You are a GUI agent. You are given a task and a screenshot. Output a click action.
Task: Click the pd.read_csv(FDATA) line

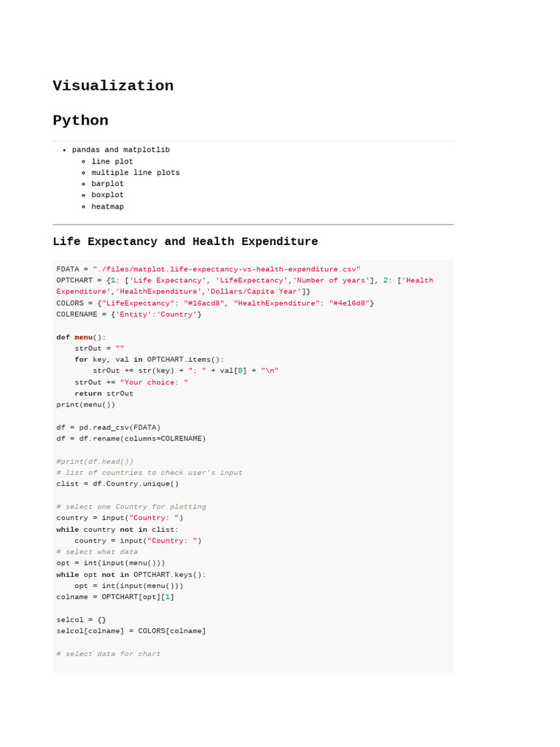[x=109, y=427]
